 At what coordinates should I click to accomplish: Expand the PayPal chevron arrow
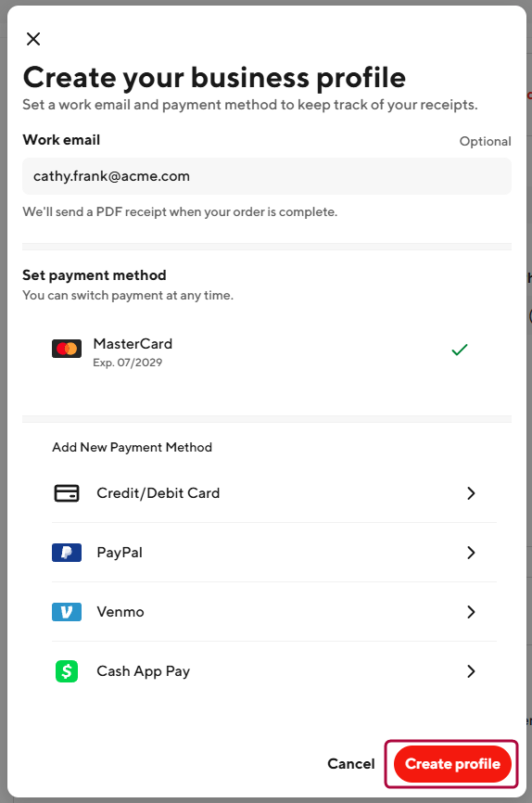471,553
